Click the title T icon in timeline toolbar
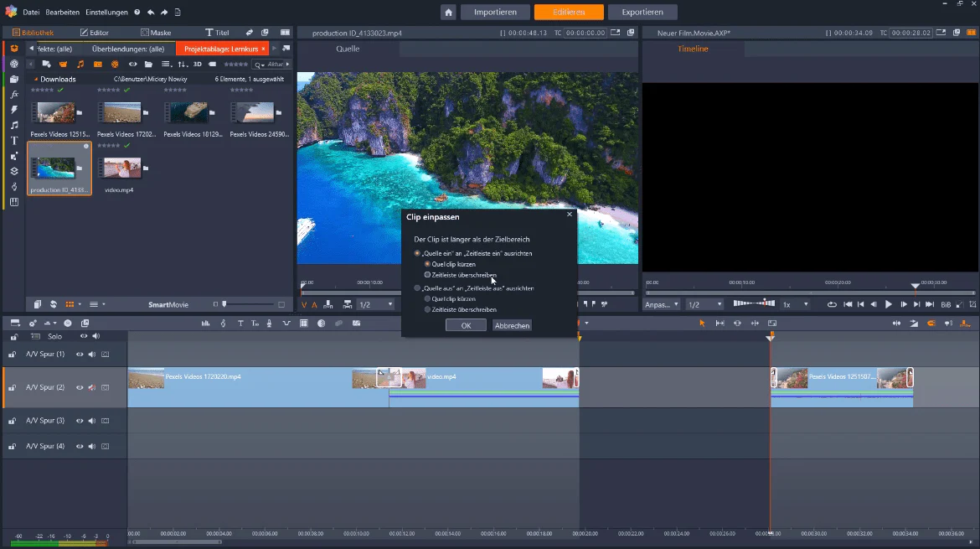 click(240, 324)
